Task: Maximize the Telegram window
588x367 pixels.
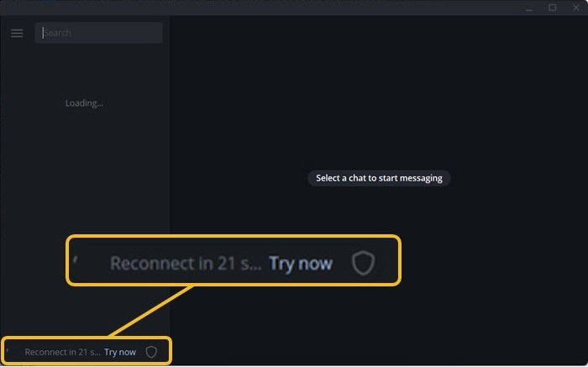Action: [x=553, y=8]
